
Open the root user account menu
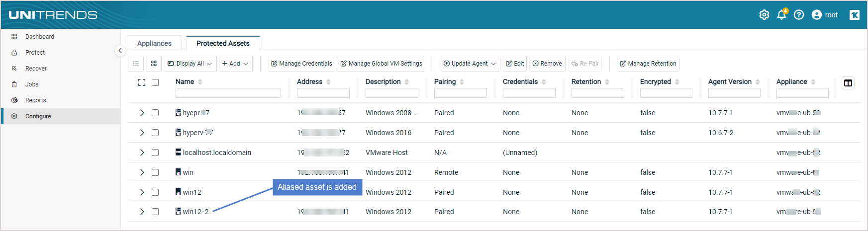[x=825, y=15]
